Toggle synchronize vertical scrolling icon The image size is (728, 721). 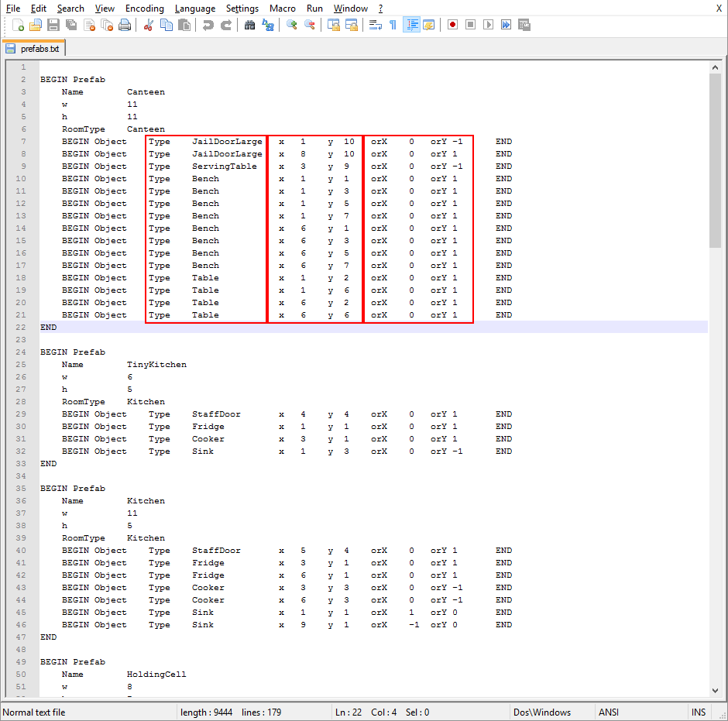click(333, 25)
